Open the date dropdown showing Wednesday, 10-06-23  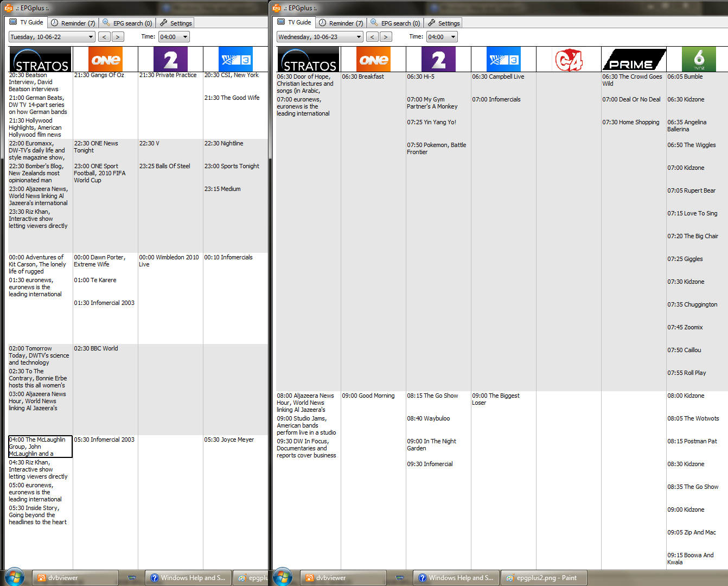[320, 37]
